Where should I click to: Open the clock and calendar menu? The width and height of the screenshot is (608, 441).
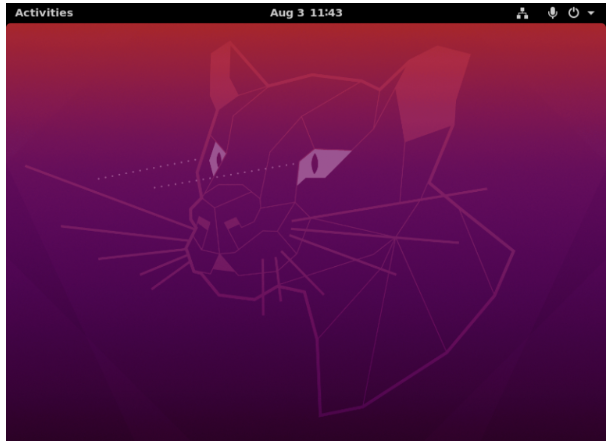[x=306, y=13]
